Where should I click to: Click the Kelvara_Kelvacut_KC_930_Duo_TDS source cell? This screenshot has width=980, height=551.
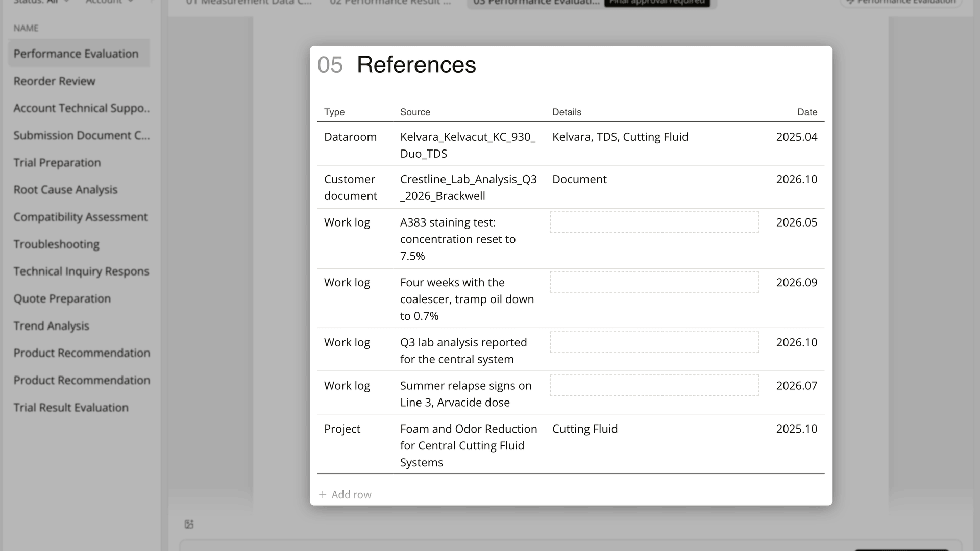coord(468,145)
